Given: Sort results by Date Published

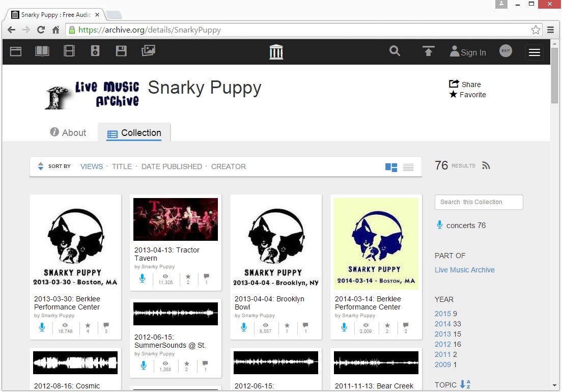Looking at the screenshot, I should tap(172, 166).
